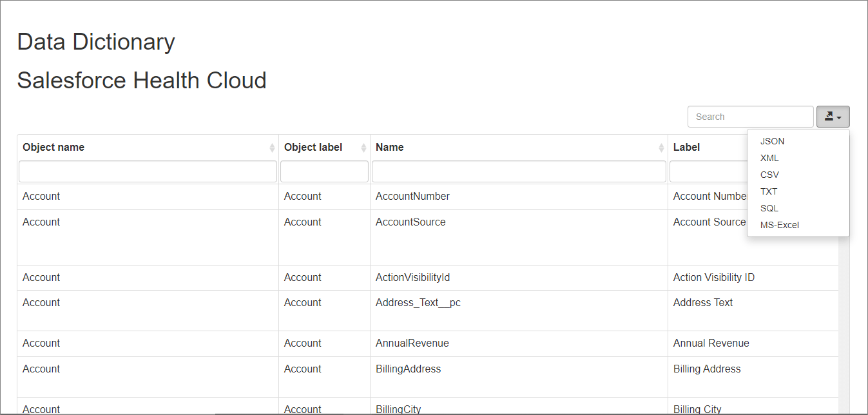Click the Object label column header
The width and height of the screenshot is (868, 415).
click(x=324, y=147)
